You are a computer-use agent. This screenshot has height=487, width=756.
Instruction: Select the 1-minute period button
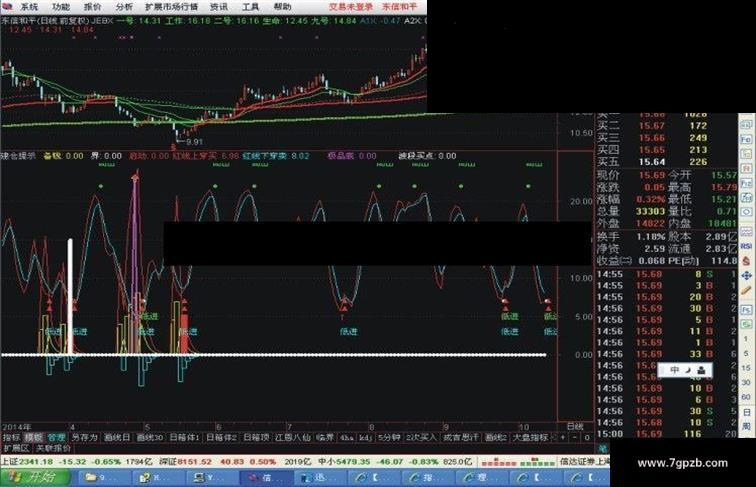tap(745, 339)
